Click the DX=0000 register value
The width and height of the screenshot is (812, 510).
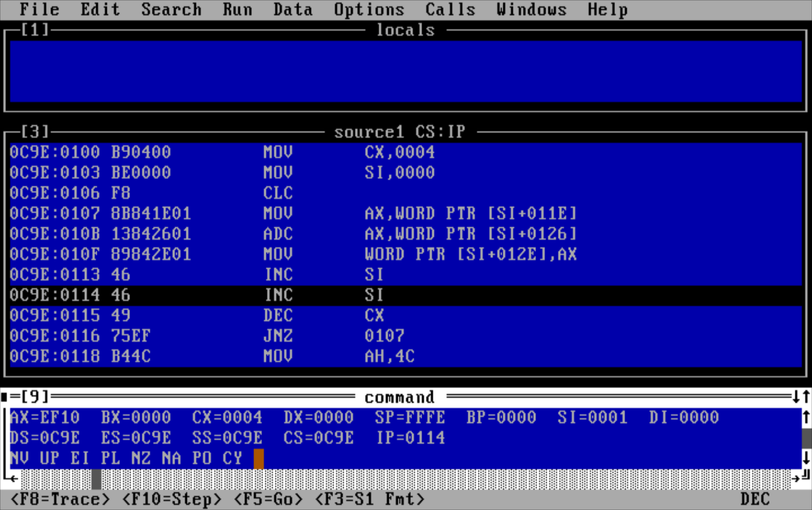(318, 418)
